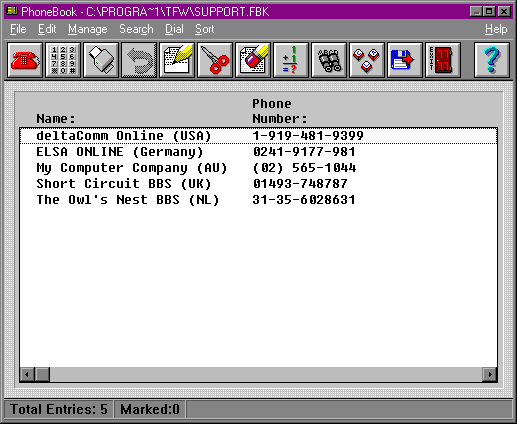The width and height of the screenshot is (517, 424).
Task: Click the add numbers calculation icon
Action: coord(291,60)
